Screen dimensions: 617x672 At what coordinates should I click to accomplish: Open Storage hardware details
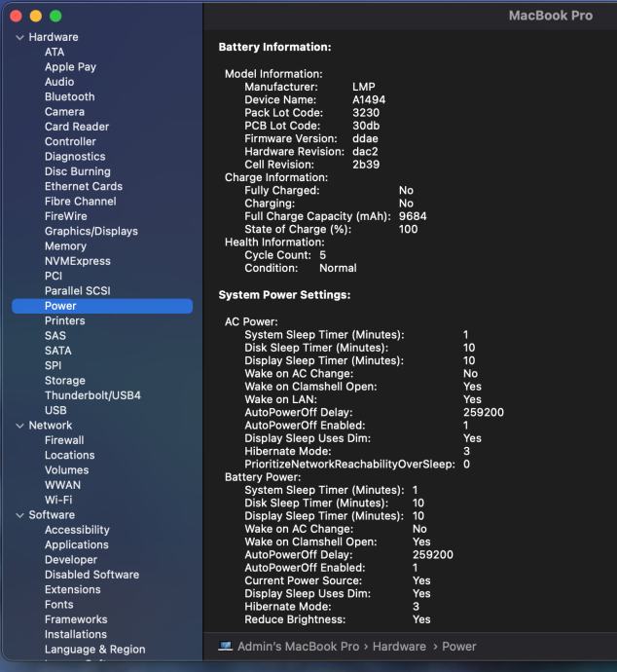pyautogui.click(x=64, y=381)
